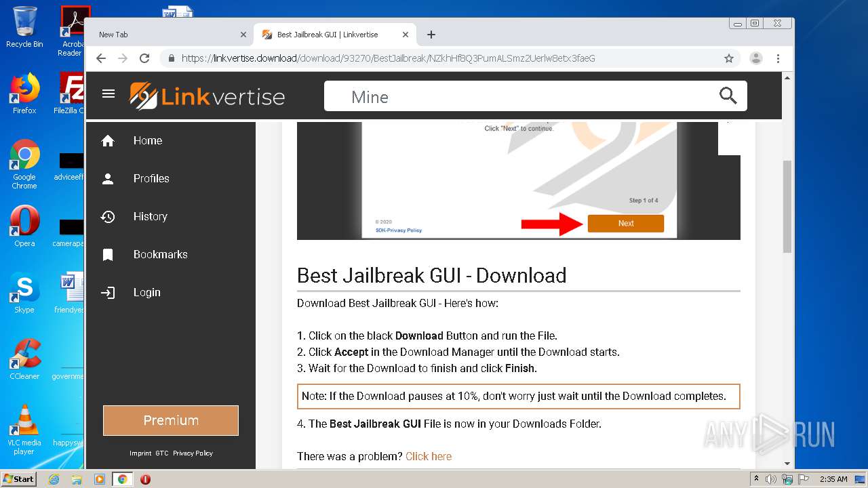Click the scrollbar down arrow
The image size is (868, 488).
coord(787,464)
